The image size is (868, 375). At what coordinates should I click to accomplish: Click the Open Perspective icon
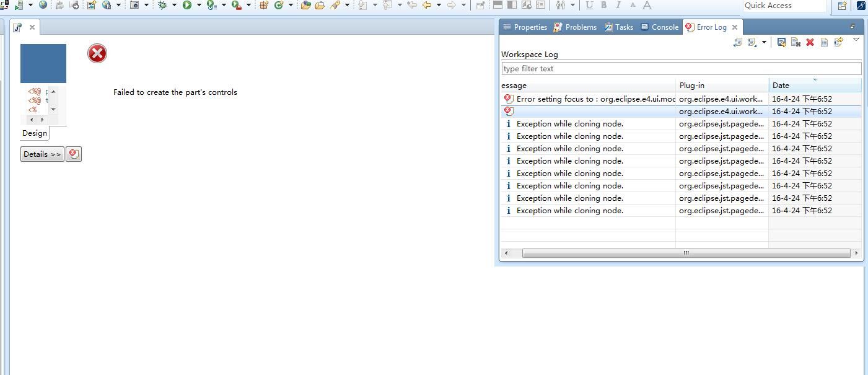tap(842, 6)
